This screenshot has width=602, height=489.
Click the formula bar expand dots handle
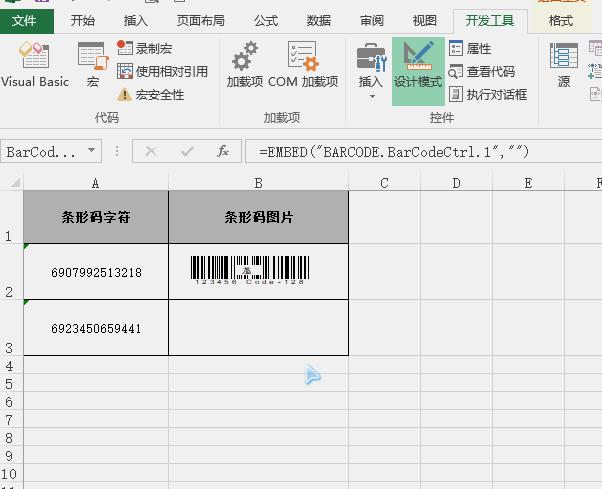coord(117,151)
